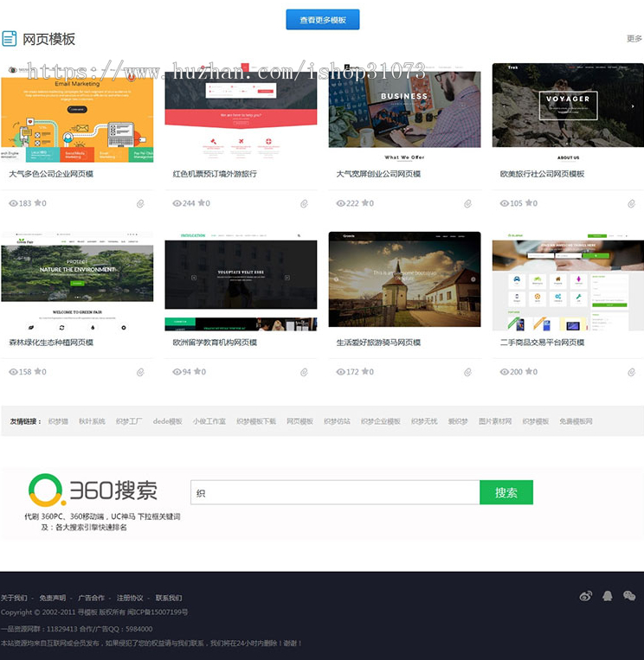
Task: Open friendly link 织梦企业模板
Action: 380,421
